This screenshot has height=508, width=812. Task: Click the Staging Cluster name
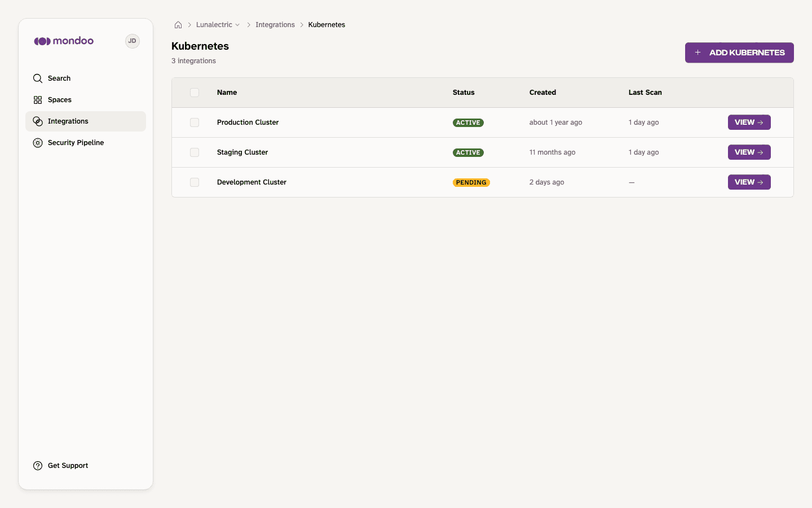point(242,152)
